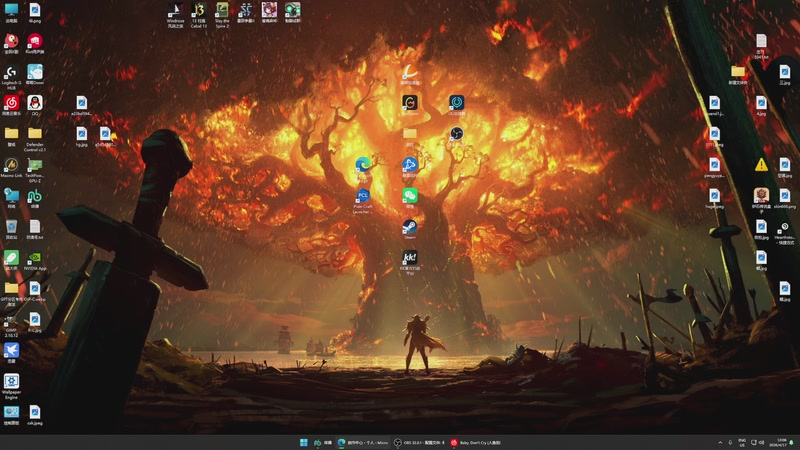
Task: Open the kk! platform shortcut
Action: pyautogui.click(x=410, y=263)
